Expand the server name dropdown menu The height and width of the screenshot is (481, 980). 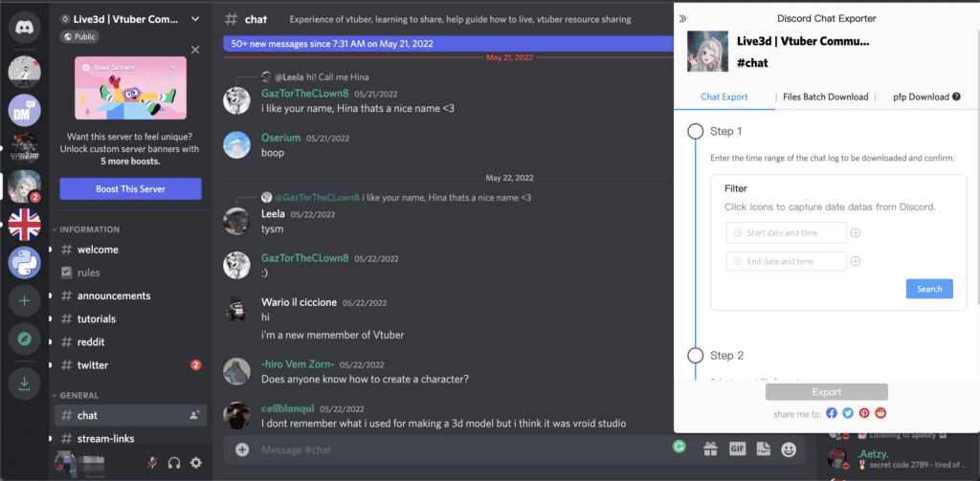pyautogui.click(x=195, y=19)
